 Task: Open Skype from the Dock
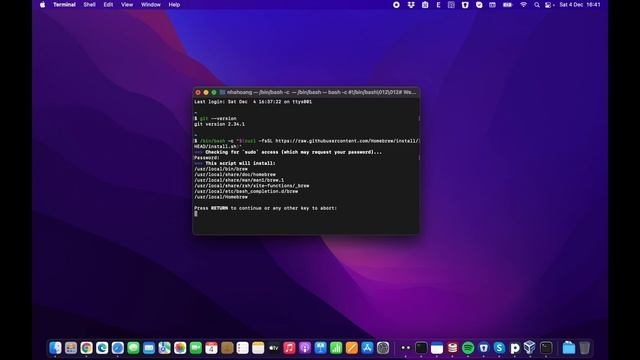point(499,348)
